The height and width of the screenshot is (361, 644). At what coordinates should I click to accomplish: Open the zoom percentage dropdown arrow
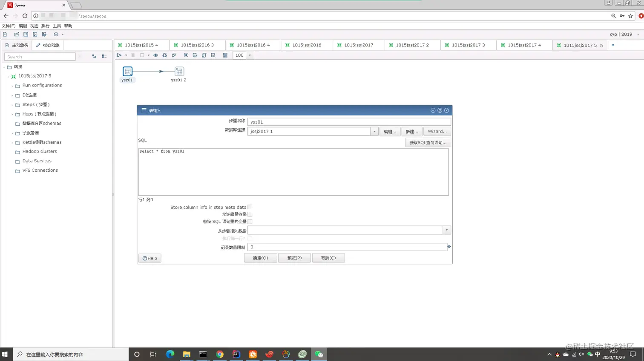pyautogui.click(x=250, y=55)
